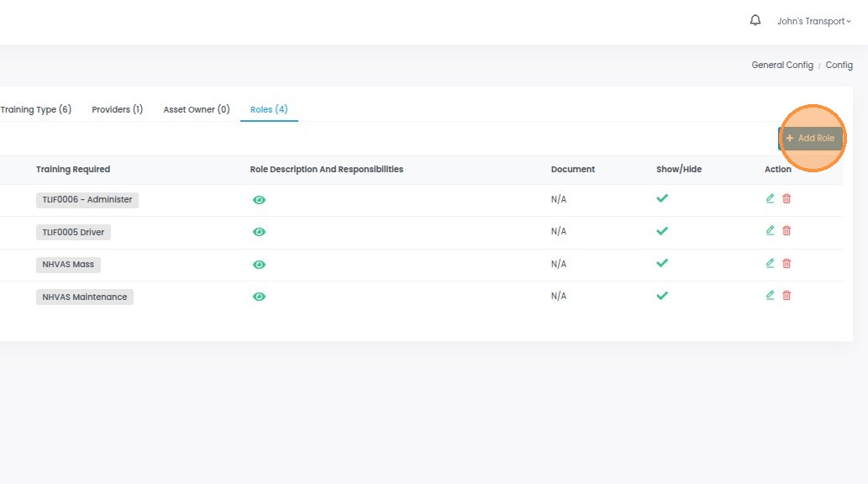868x484 pixels.
Task: Delete the TLIF0005 Driver role
Action: click(786, 230)
